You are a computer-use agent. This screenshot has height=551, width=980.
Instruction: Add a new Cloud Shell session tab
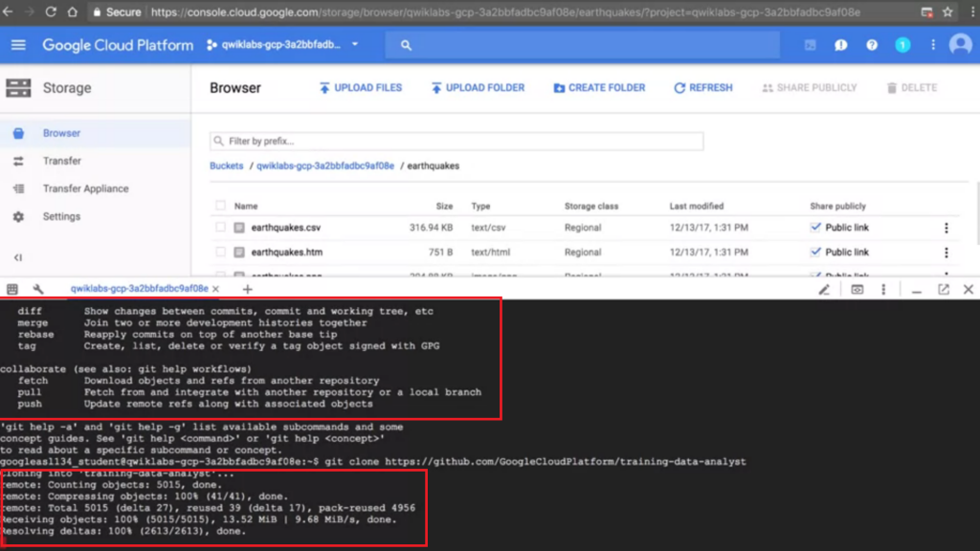pos(248,289)
